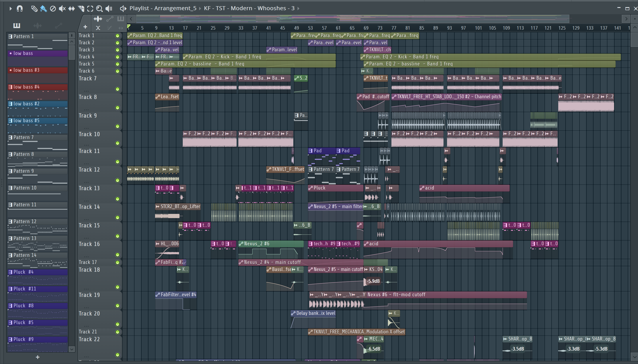Select the Zoom magnifier tool
The image size is (638, 364).
click(x=99, y=9)
